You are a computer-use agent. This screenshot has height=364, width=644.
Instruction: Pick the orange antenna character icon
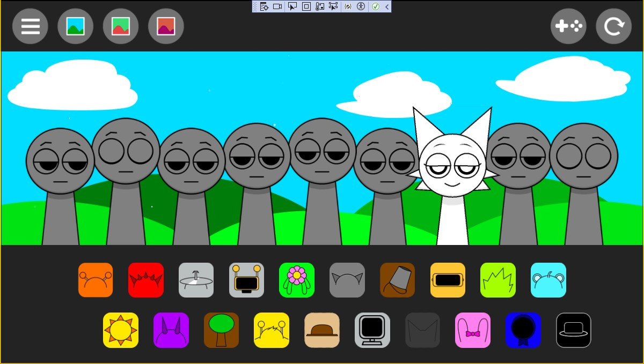(x=96, y=280)
